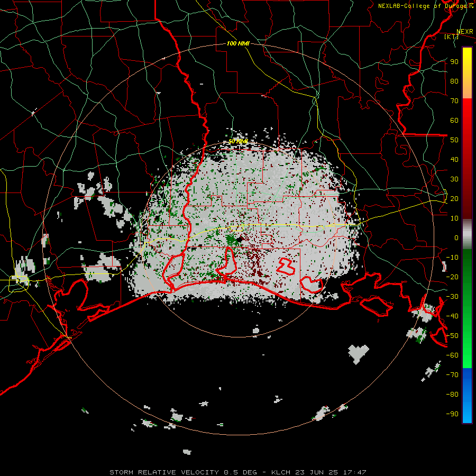Click the 10 value on the velocity scale

coord(454,218)
